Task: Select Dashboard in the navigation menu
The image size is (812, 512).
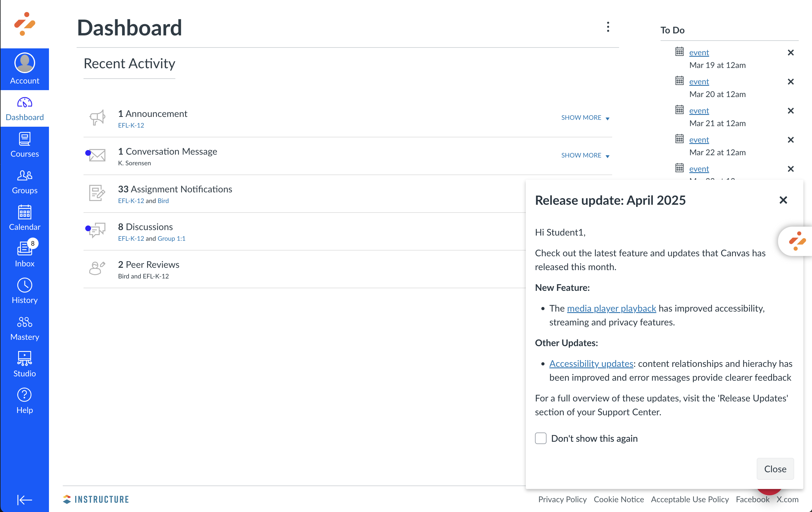Action: 24,109
